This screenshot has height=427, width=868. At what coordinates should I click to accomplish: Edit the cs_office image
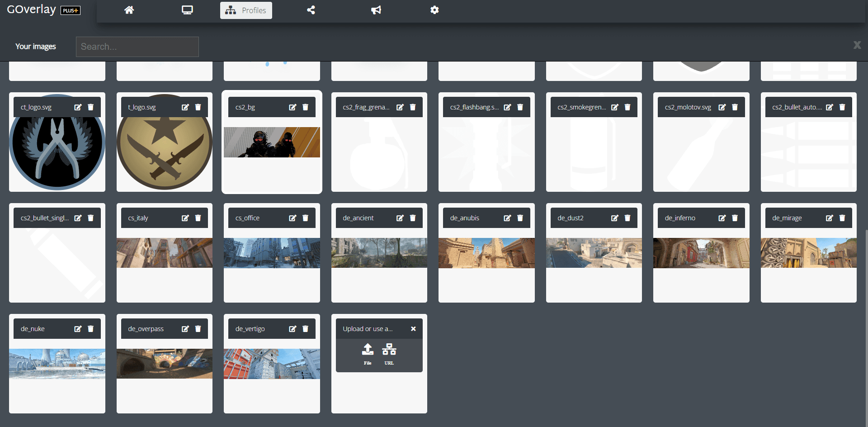coord(292,218)
